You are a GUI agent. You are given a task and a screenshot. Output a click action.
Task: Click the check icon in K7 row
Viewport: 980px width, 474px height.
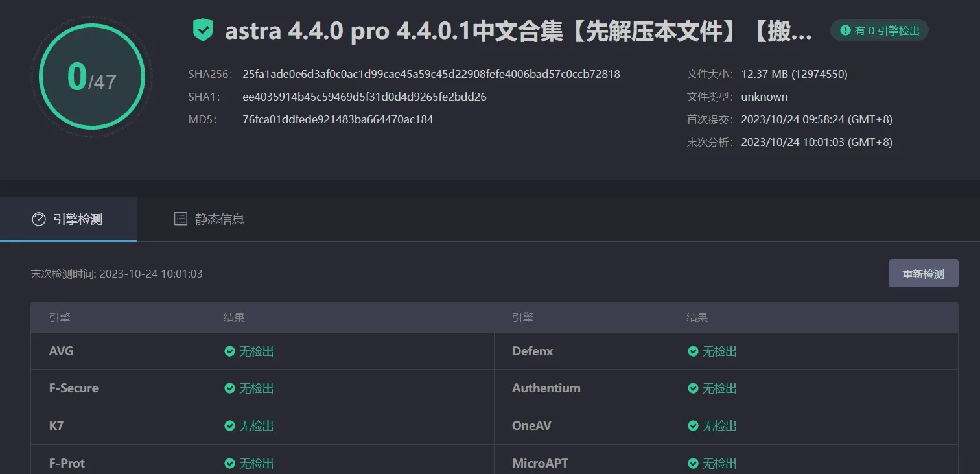[x=229, y=426]
